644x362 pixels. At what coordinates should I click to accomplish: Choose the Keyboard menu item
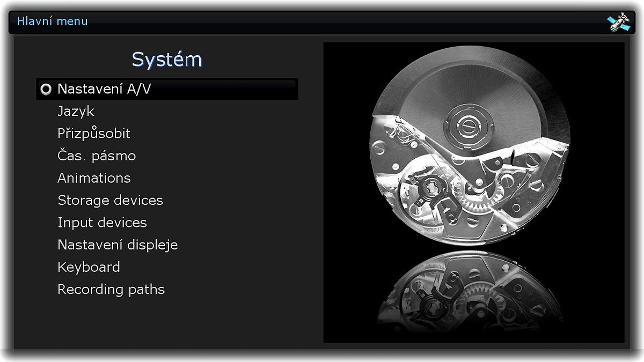(x=89, y=267)
